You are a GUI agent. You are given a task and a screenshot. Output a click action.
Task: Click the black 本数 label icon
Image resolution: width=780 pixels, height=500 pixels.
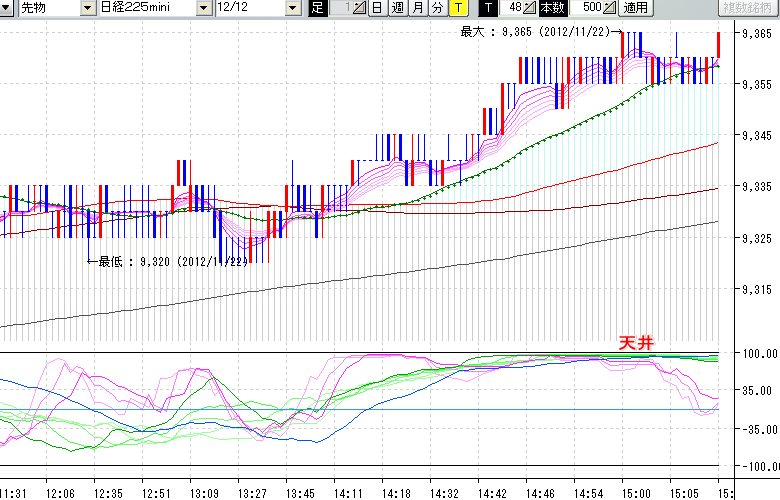click(552, 8)
